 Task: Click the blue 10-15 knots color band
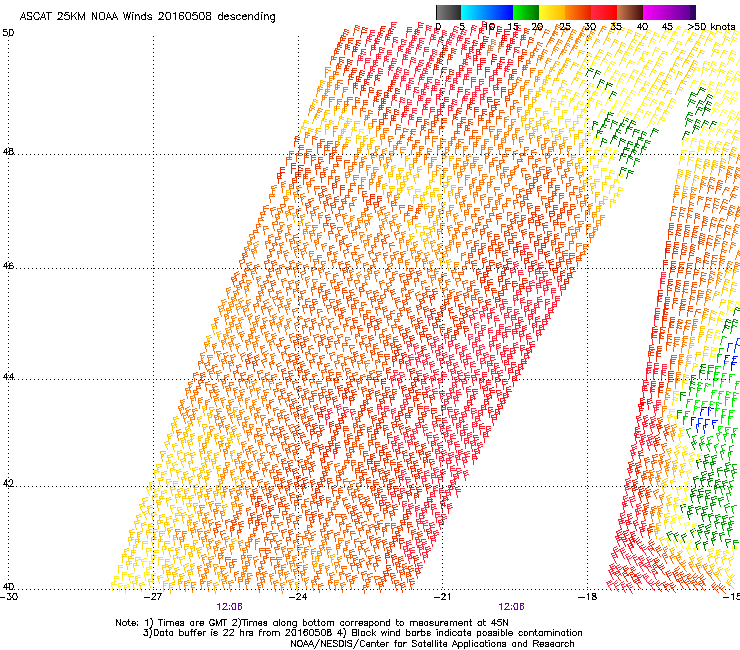500,12
